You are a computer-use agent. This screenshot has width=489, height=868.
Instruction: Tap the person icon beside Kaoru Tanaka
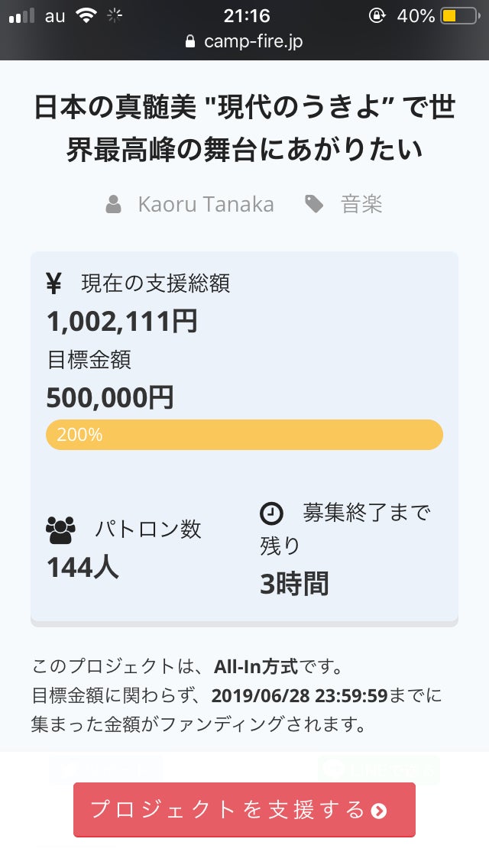(x=114, y=205)
